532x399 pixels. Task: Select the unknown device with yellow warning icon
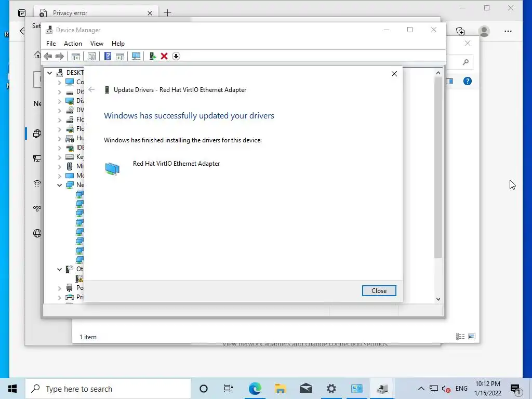tap(79, 278)
